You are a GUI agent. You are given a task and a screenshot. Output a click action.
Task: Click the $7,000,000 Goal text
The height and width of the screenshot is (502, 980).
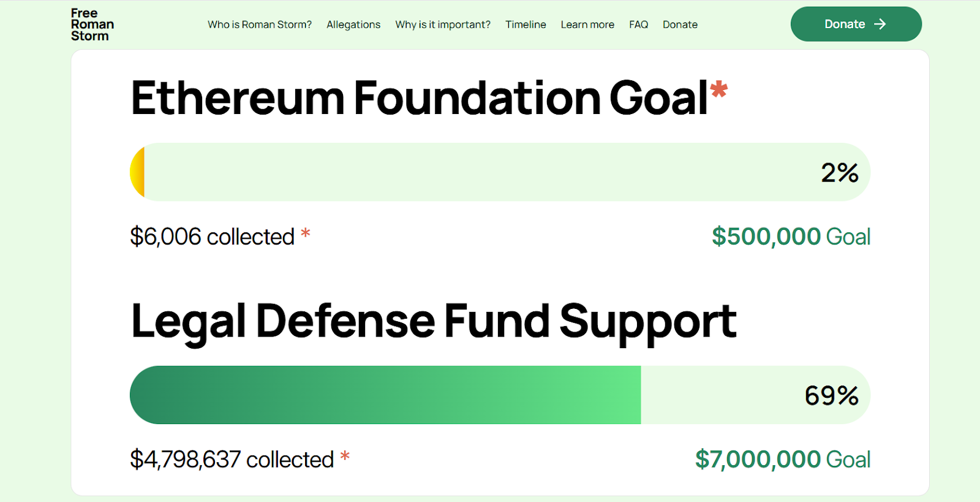pyautogui.click(x=783, y=459)
